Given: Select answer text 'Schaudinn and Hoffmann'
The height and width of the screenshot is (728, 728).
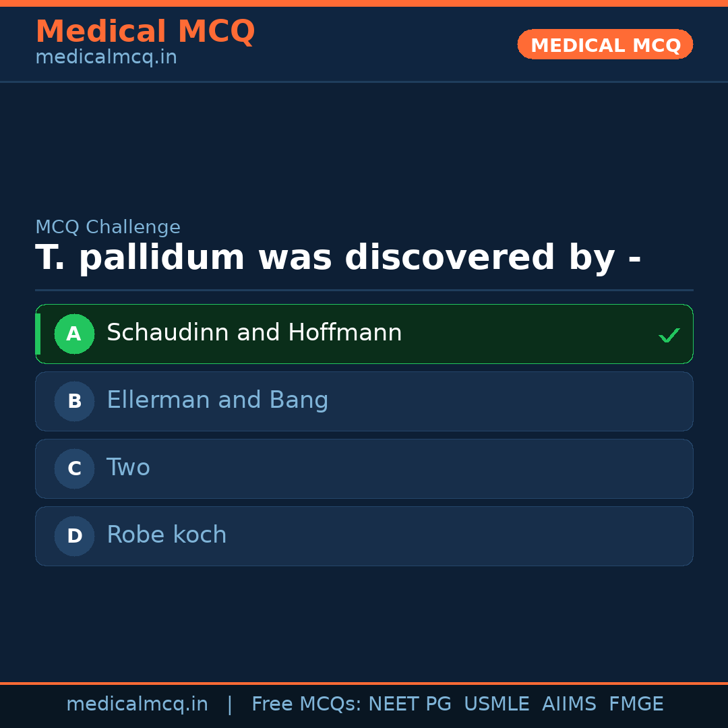Looking at the screenshot, I should (x=254, y=333).
